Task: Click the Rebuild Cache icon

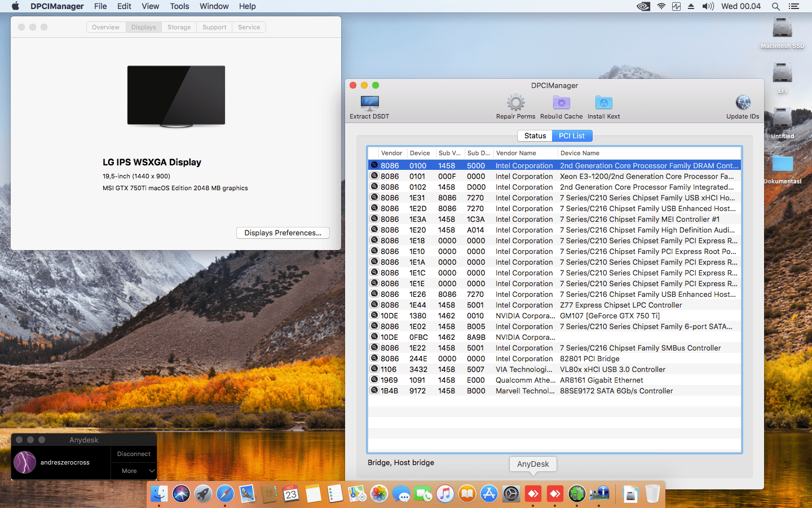Action: tap(561, 103)
